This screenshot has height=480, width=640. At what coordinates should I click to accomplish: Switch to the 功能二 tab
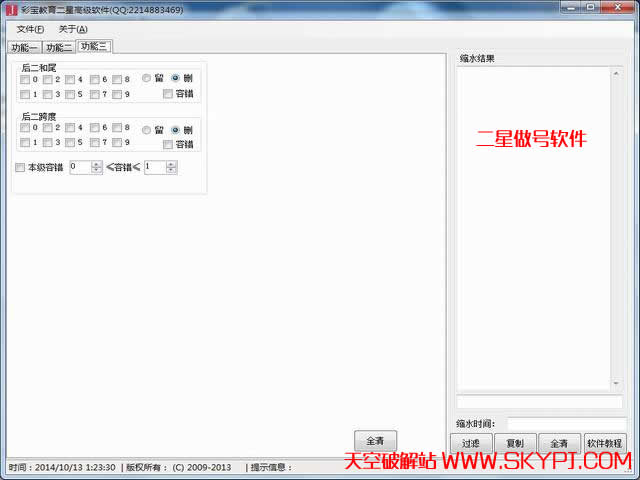[x=59, y=47]
